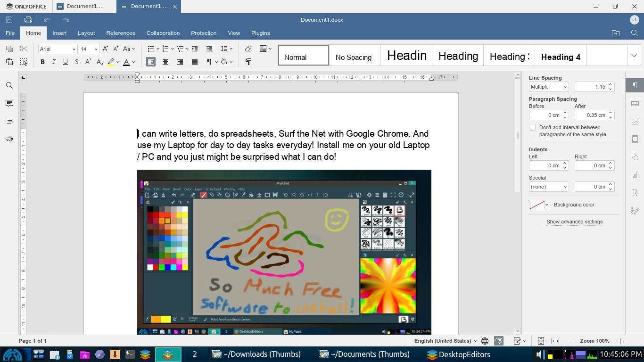
Task: Open the Track Changes dropdown in status bar
Action: click(x=520, y=341)
